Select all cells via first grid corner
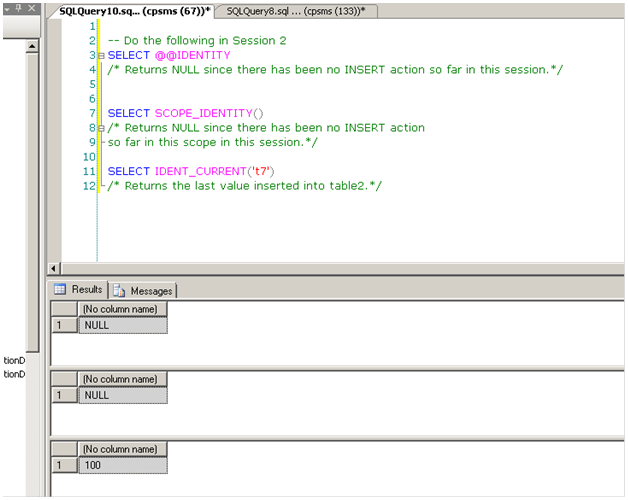 pos(64,309)
